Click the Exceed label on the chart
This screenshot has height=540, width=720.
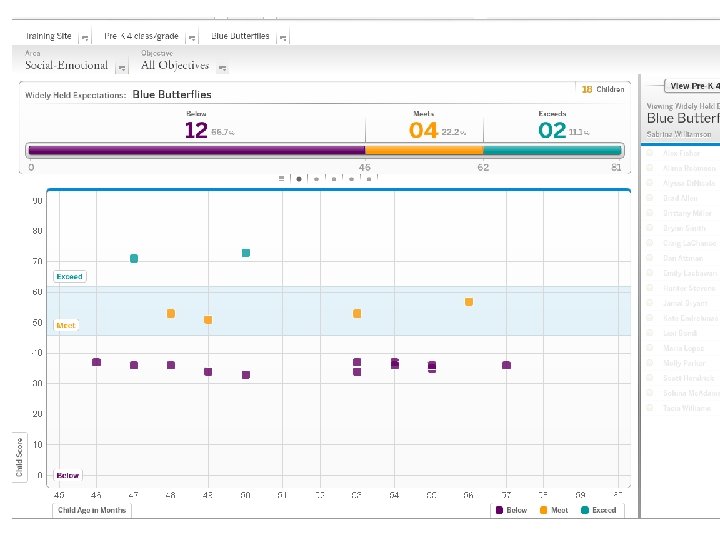(69, 276)
